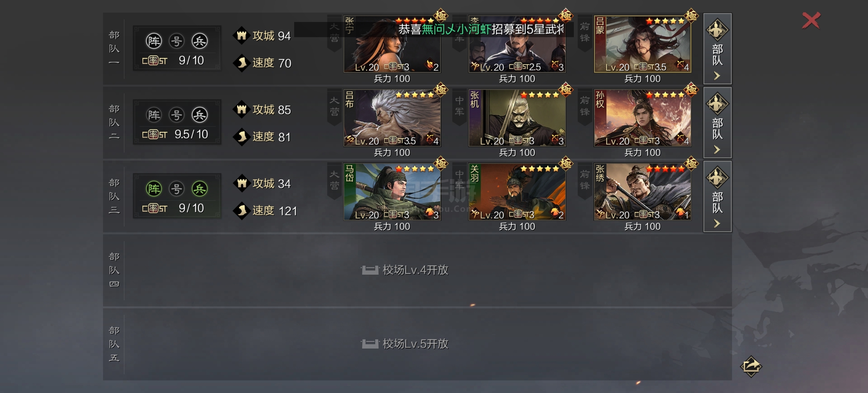Image resolution: width=868 pixels, height=393 pixels.
Task: Click the 校场Lv.5开放 locked slot text
Action: [x=416, y=344]
